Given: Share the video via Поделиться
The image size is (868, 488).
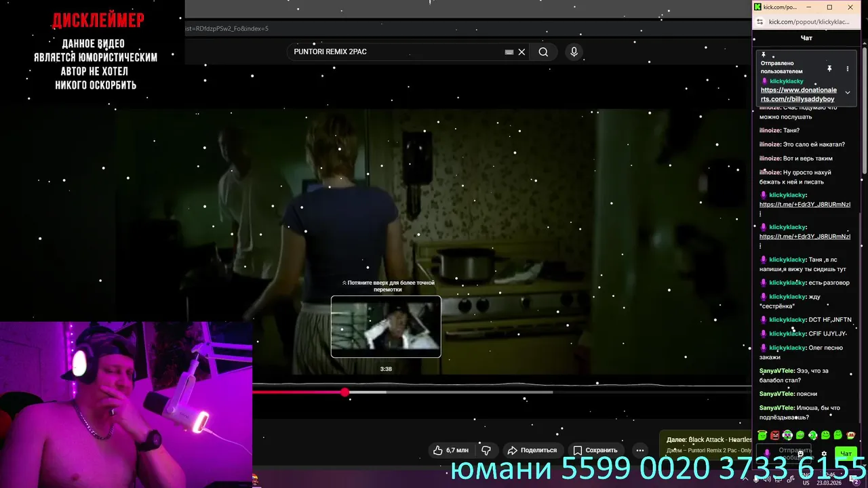Looking at the screenshot, I should [532, 450].
